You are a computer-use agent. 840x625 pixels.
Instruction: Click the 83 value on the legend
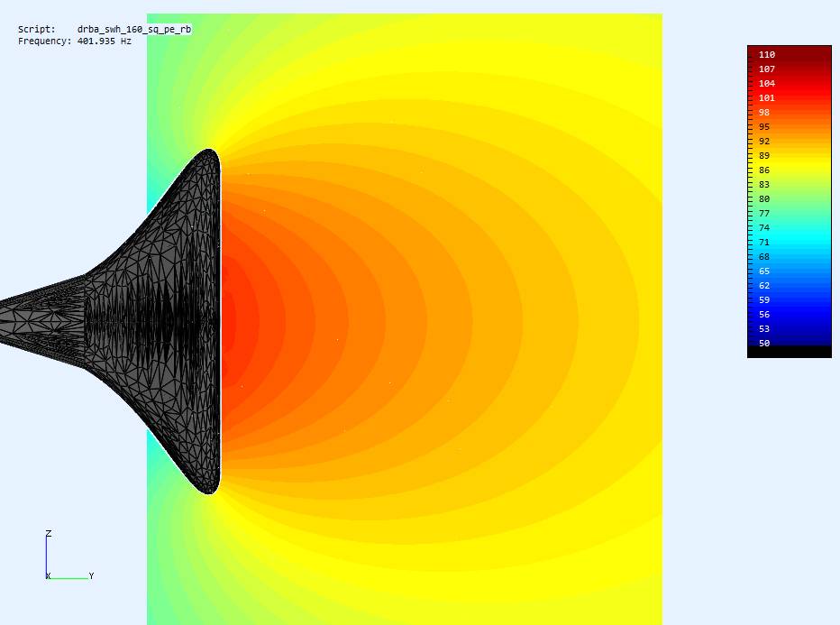coord(764,184)
